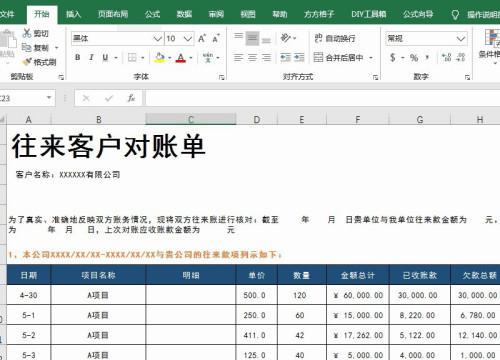
Task: Click the 金额总计 header cell
Action: [358, 275]
